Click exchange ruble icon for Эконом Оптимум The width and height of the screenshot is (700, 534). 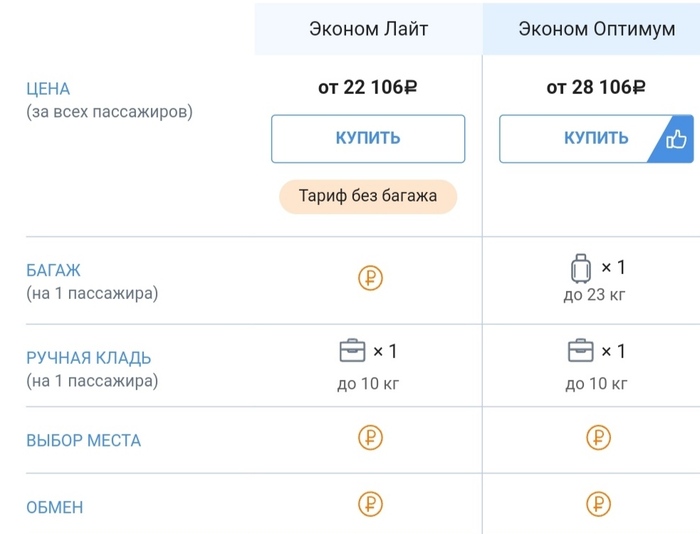tap(598, 503)
